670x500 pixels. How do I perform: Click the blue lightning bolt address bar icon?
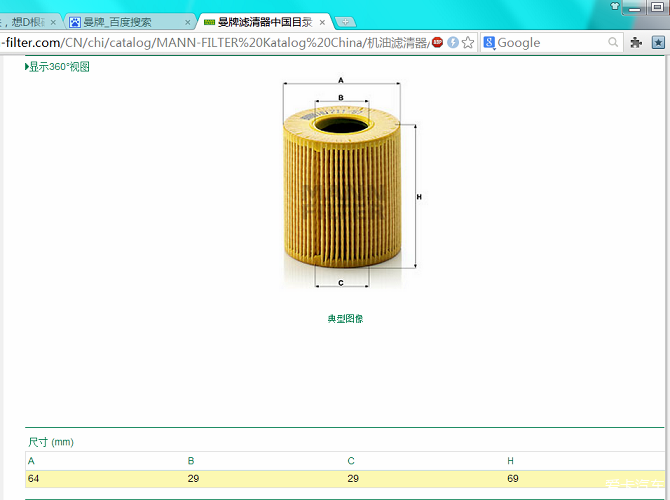coord(453,42)
